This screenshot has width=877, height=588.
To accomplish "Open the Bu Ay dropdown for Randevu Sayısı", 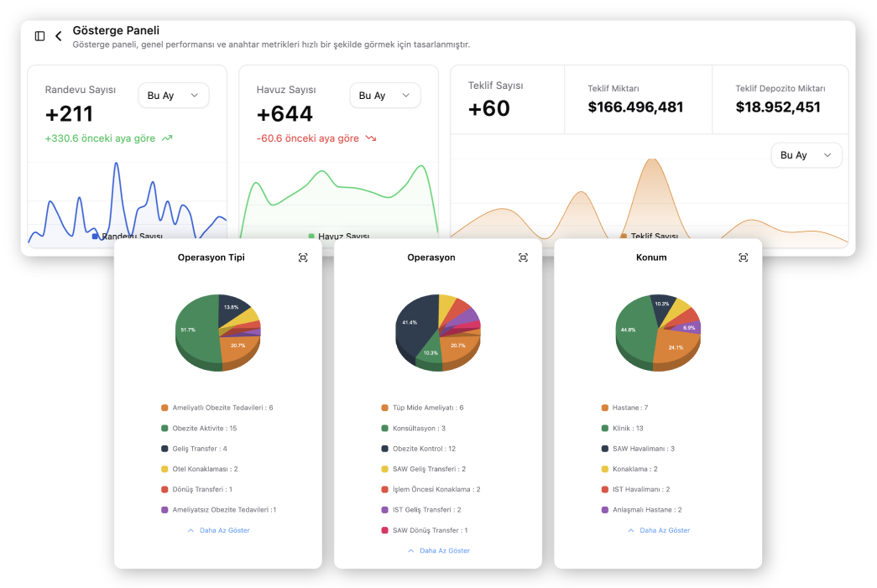I will (x=173, y=96).
